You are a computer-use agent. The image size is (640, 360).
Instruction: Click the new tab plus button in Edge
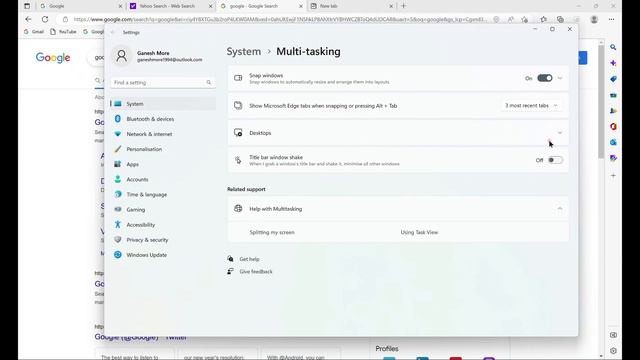(404, 6)
